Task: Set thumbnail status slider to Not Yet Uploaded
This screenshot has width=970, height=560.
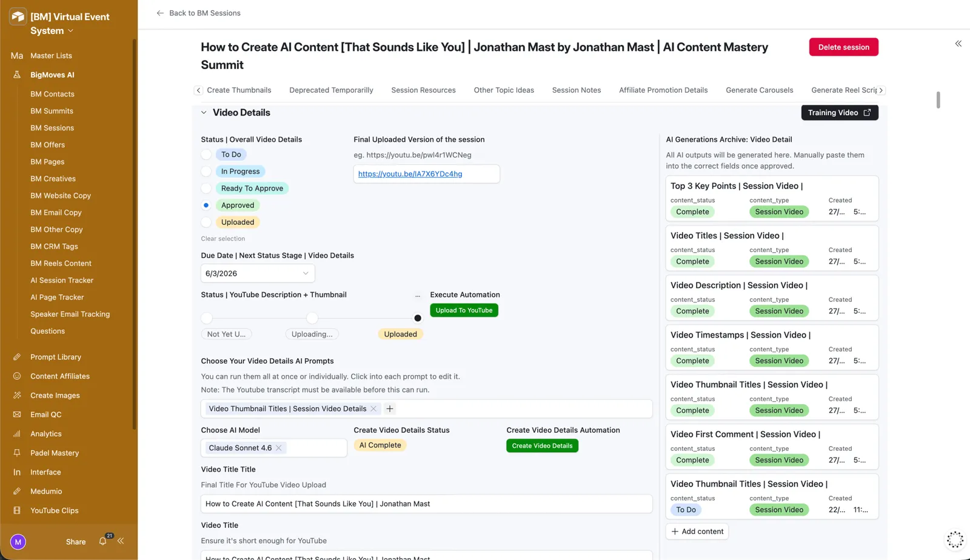Action: [x=207, y=318]
